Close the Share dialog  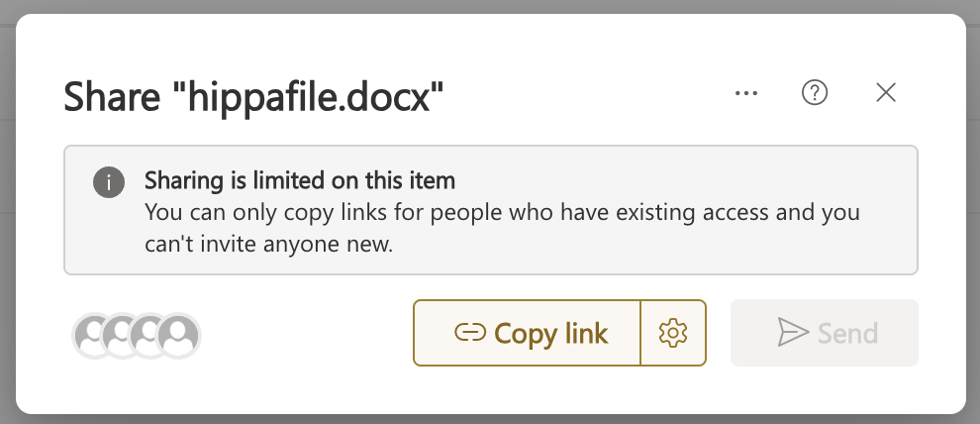pyautogui.click(x=886, y=93)
